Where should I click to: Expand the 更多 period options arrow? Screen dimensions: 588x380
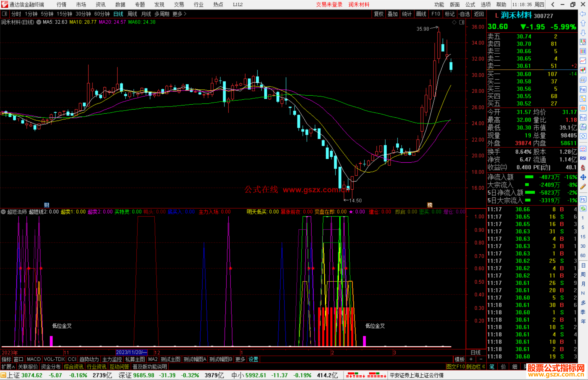click(185, 14)
